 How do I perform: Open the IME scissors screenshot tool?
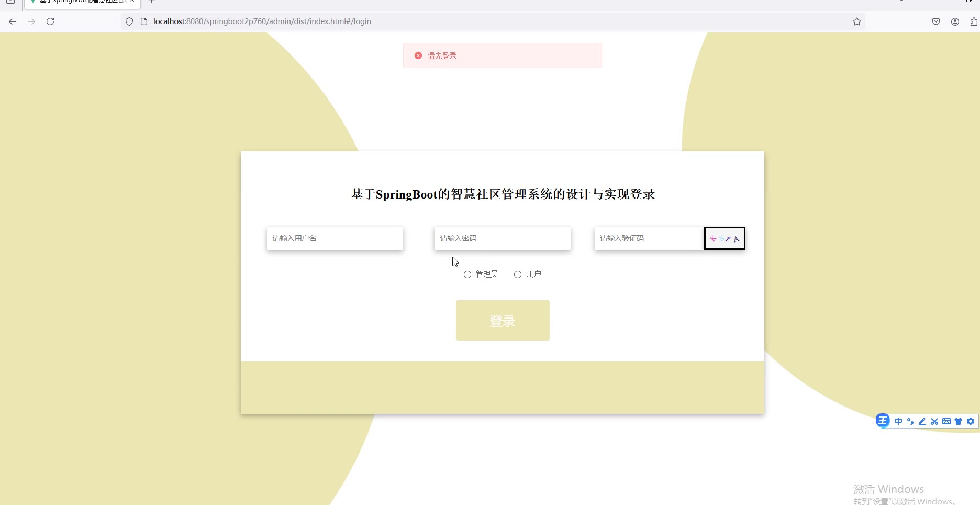(934, 421)
